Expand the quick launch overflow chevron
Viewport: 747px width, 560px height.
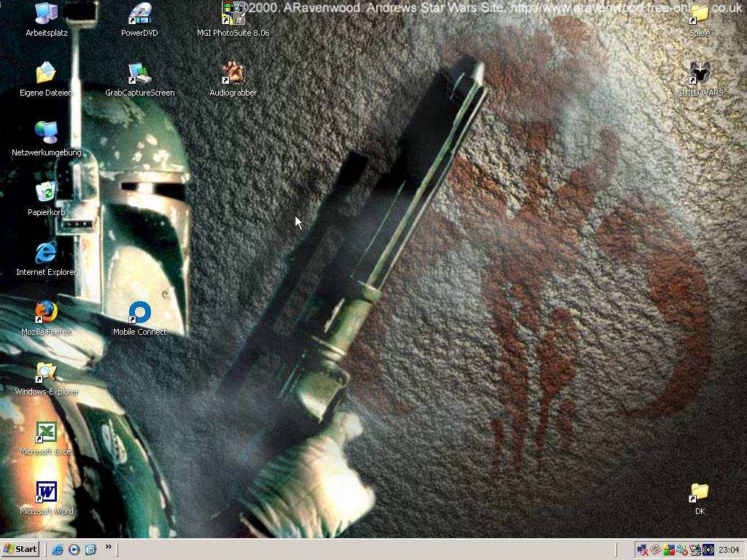[x=109, y=547]
